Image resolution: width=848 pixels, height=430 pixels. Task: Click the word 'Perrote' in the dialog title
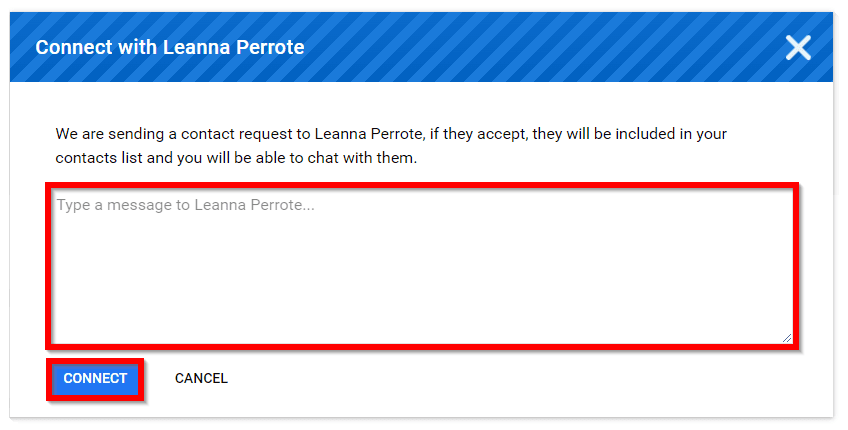click(x=270, y=47)
